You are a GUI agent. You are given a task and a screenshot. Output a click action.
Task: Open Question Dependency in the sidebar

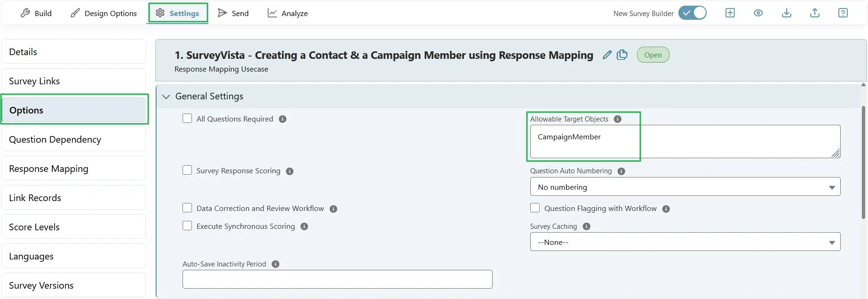74,139
